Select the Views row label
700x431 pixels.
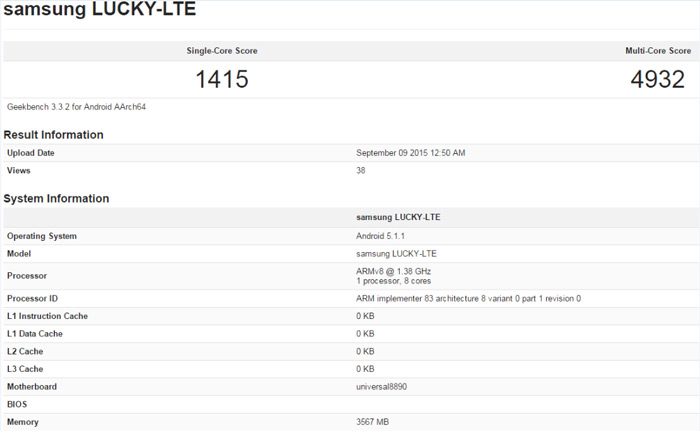point(18,171)
